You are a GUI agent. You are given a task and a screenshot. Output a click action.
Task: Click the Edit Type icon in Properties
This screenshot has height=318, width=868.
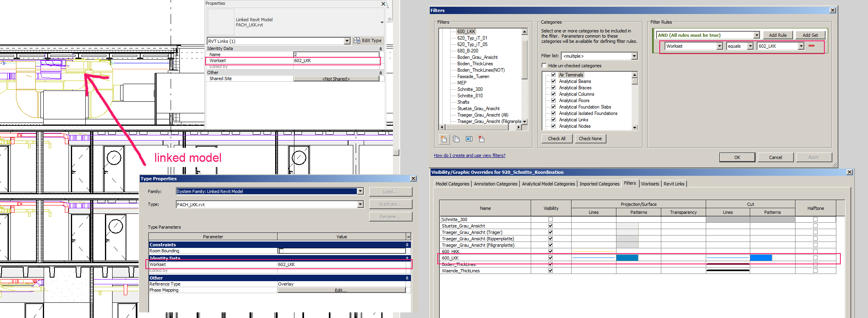pyautogui.click(x=357, y=40)
